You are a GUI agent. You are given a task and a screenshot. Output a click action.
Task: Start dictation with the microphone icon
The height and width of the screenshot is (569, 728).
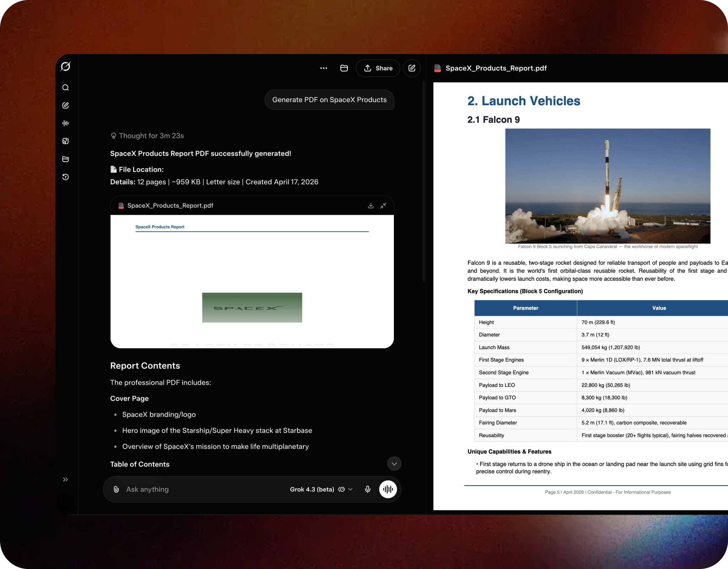point(368,489)
